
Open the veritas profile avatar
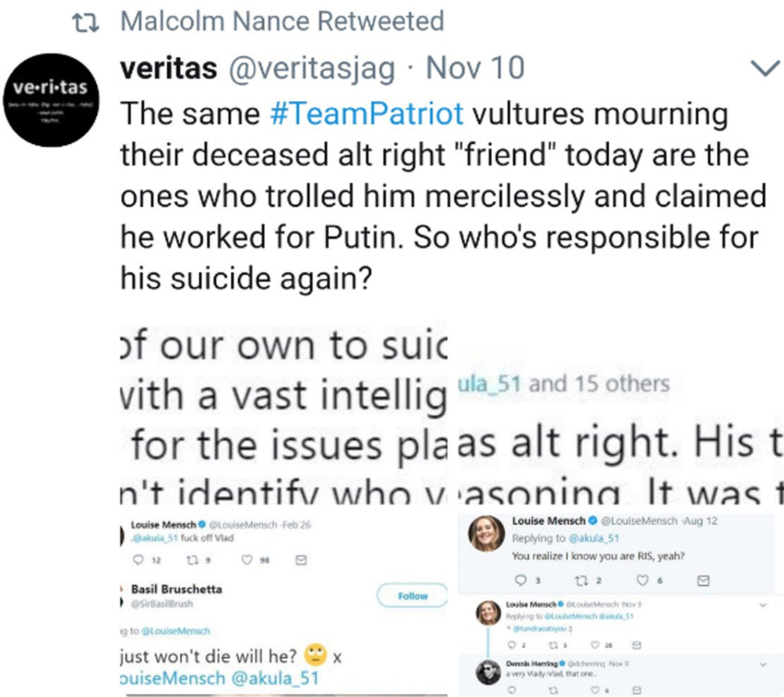coord(51,100)
